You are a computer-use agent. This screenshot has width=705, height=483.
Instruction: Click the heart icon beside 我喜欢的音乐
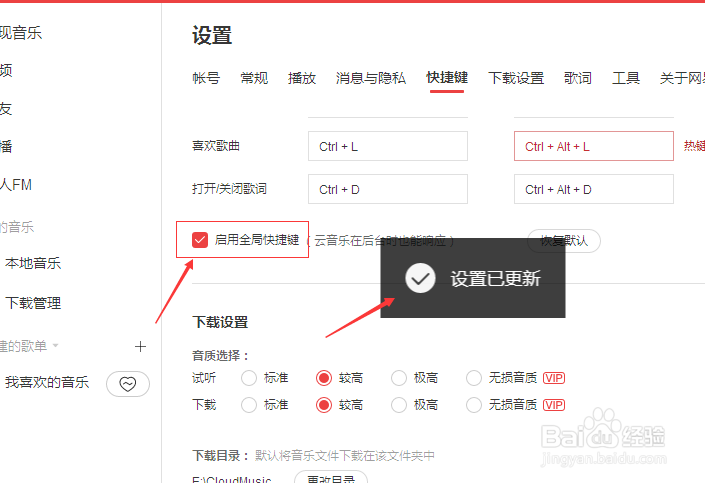pyautogui.click(x=128, y=384)
